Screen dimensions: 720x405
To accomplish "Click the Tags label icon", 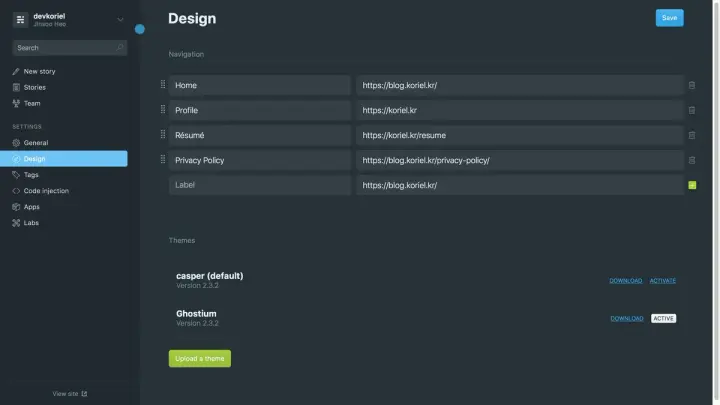I will coord(16,175).
